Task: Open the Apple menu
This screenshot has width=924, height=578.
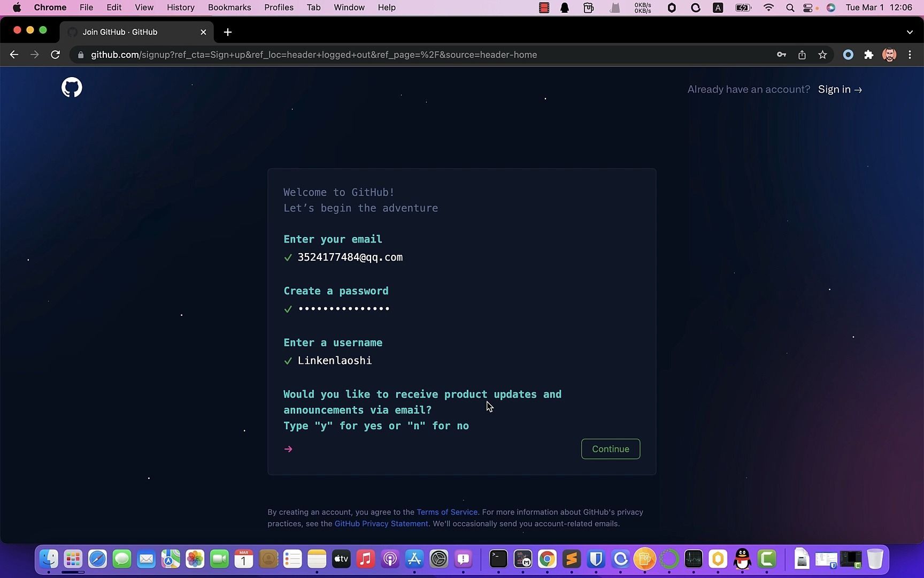Action: (17, 7)
